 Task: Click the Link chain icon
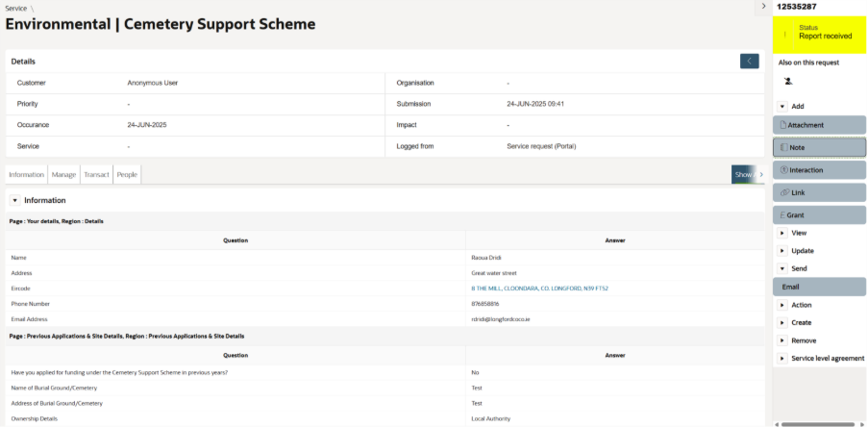784,192
